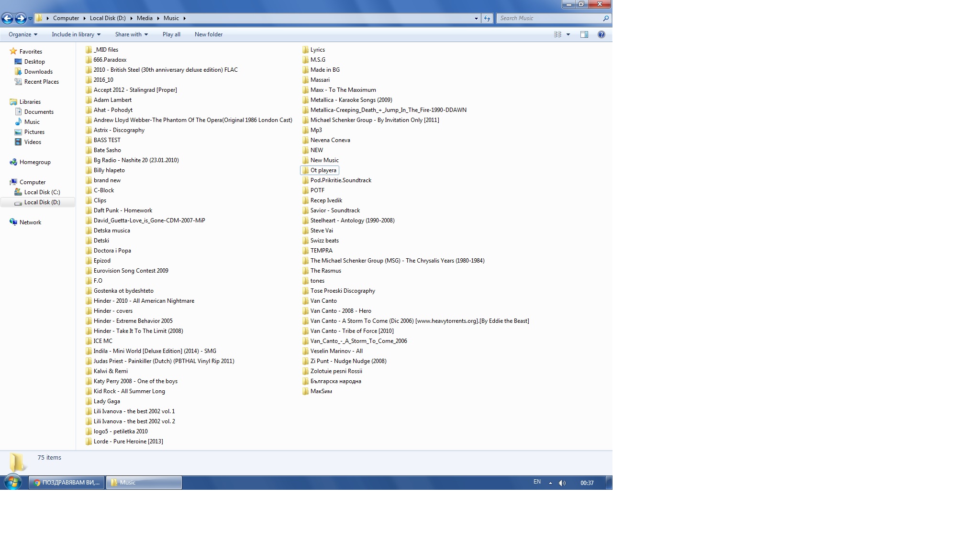The image size is (980, 551).
Task: Toggle the preview pane icon
Action: click(x=584, y=34)
